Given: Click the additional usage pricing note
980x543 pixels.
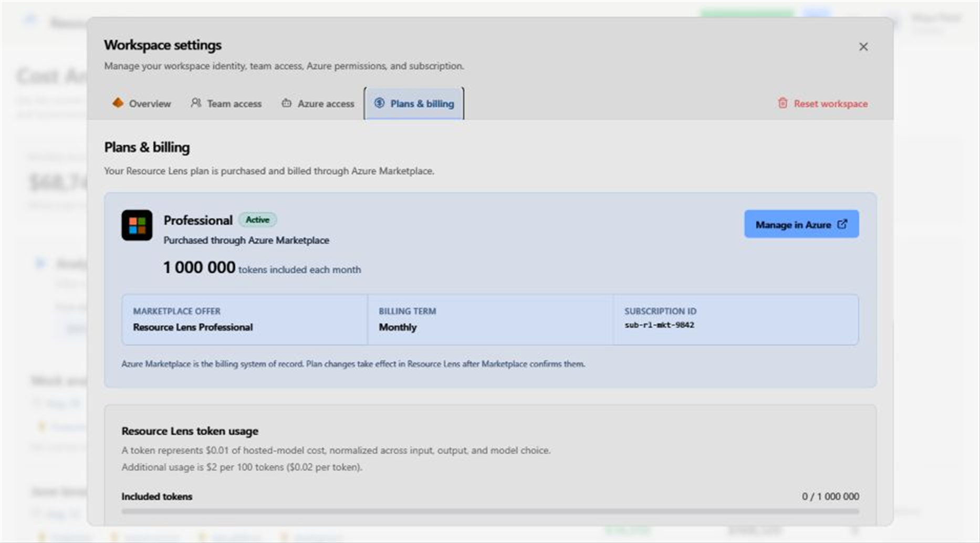Looking at the screenshot, I should tap(242, 467).
